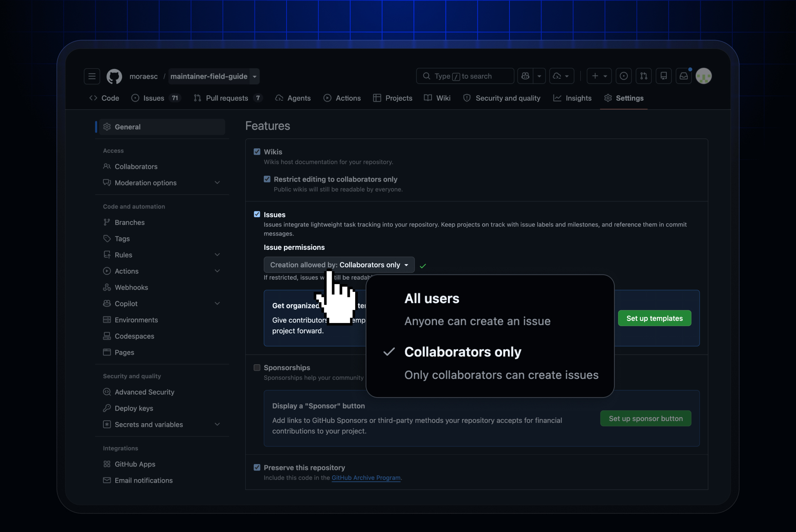Open the notifications inbox icon
796x532 pixels.
click(684, 76)
